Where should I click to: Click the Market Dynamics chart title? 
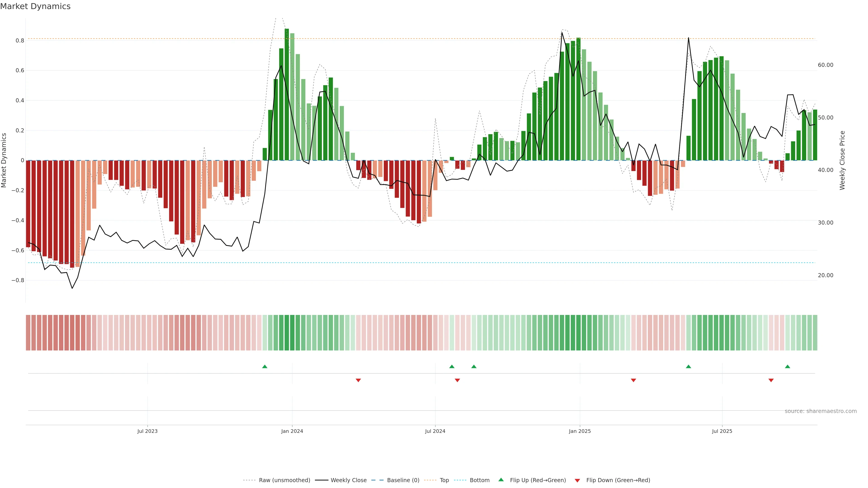click(x=35, y=6)
